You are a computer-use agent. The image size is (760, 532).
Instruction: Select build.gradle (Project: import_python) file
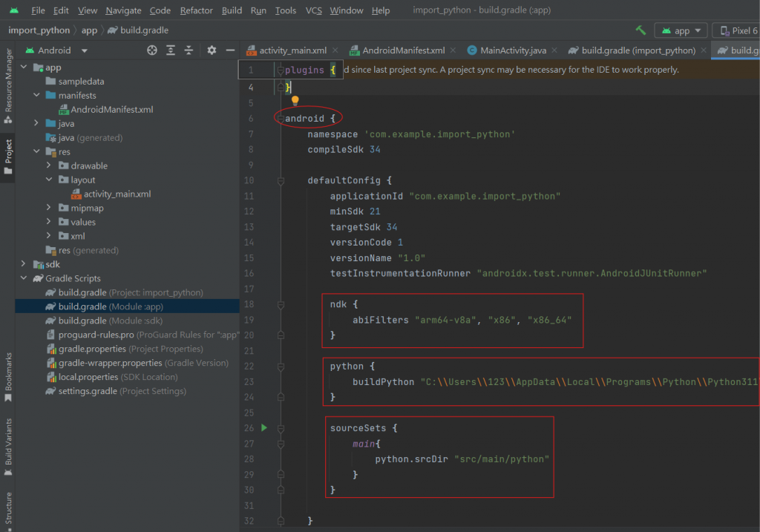pyautogui.click(x=124, y=292)
